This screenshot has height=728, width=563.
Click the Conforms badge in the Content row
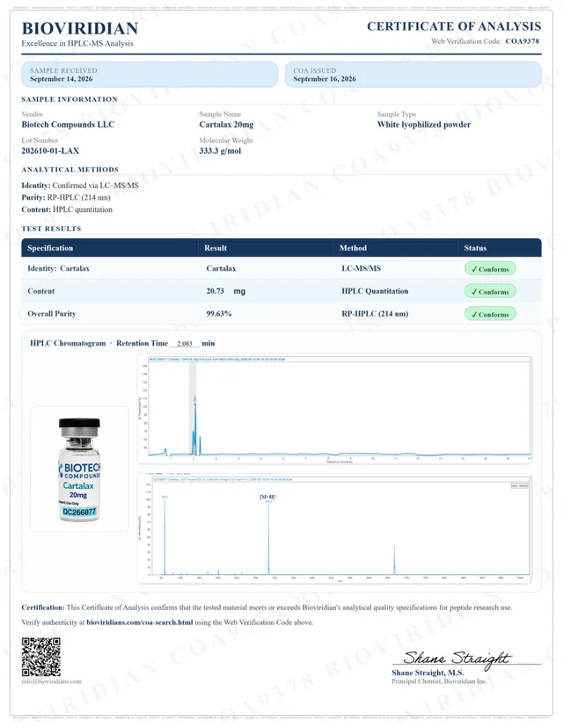click(x=490, y=292)
